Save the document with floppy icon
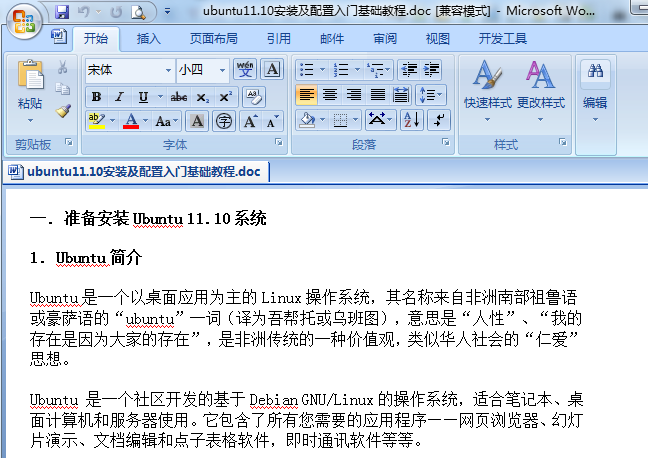648x458 pixels. (x=62, y=12)
